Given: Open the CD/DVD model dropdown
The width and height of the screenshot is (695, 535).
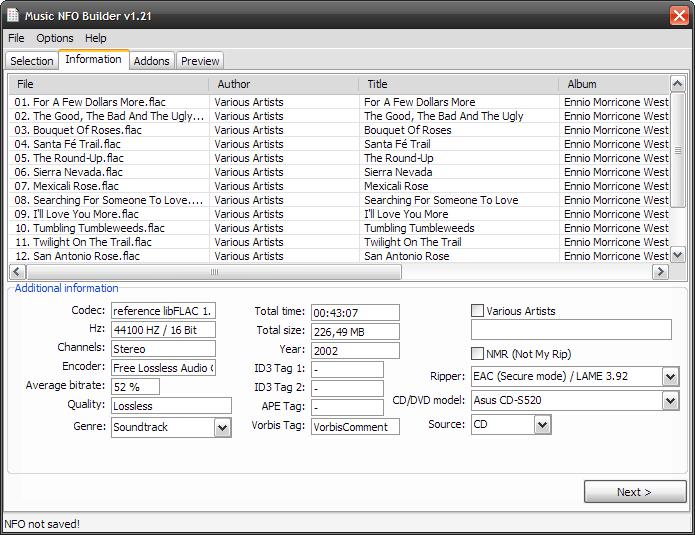Looking at the screenshot, I should click(670, 401).
